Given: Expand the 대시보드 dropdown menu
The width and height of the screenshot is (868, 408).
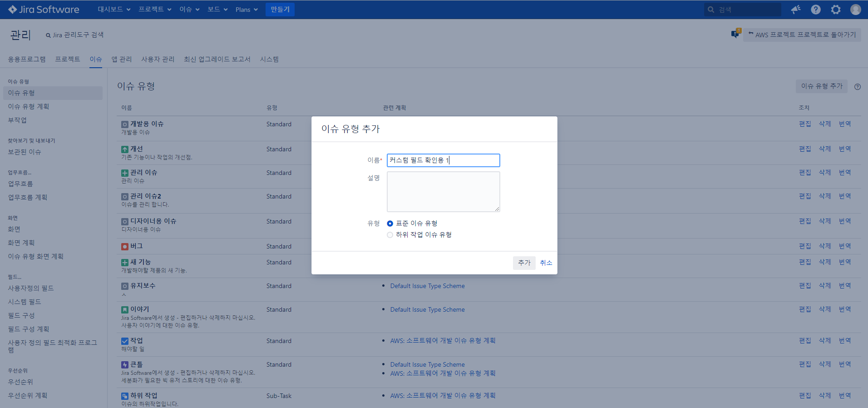Looking at the screenshot, I should [114, 10].
